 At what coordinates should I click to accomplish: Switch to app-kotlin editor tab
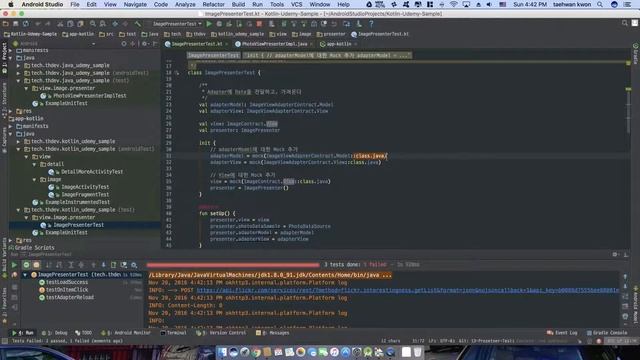pyautogui.click(x=338, y=44)
